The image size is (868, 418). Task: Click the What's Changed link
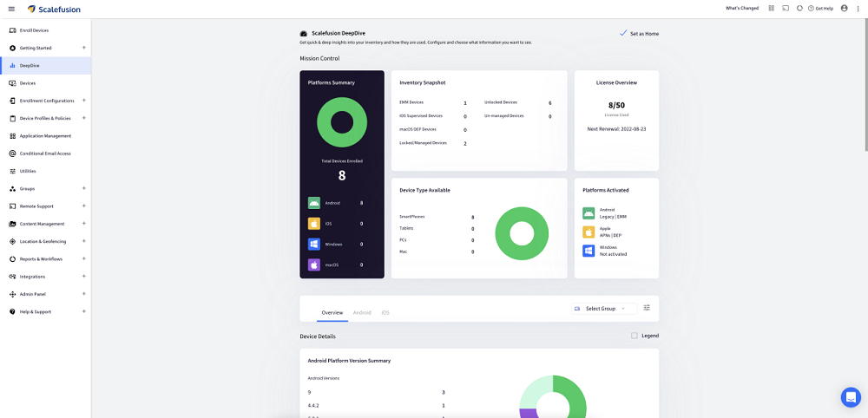(x=742, y=9)
